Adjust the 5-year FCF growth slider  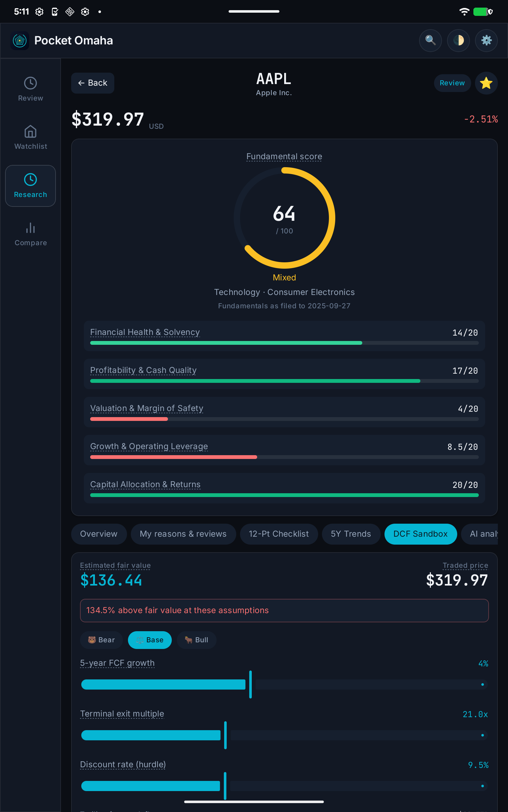coord(284,684)
